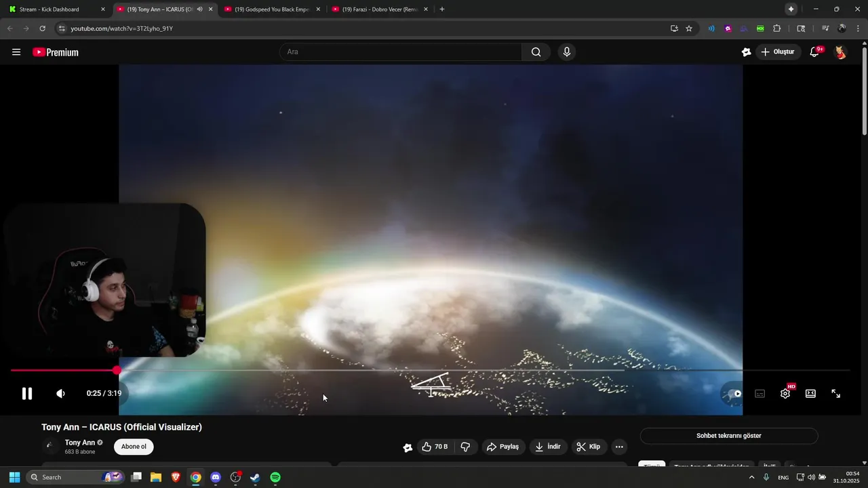Click the Windows taskbar Search box
This screenshot has height=488, width=868.
point(75,477)
